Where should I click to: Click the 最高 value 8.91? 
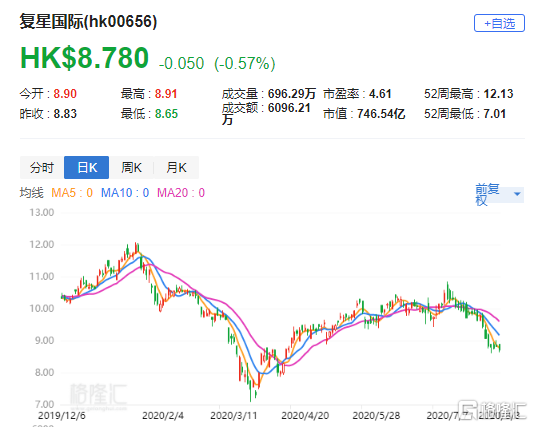tap(166, 93)
